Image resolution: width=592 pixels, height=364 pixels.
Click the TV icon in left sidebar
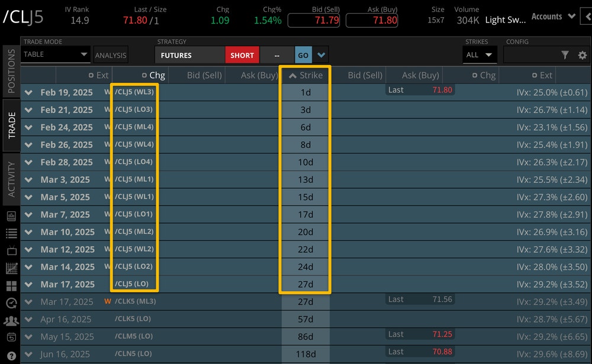click(11, 250)
